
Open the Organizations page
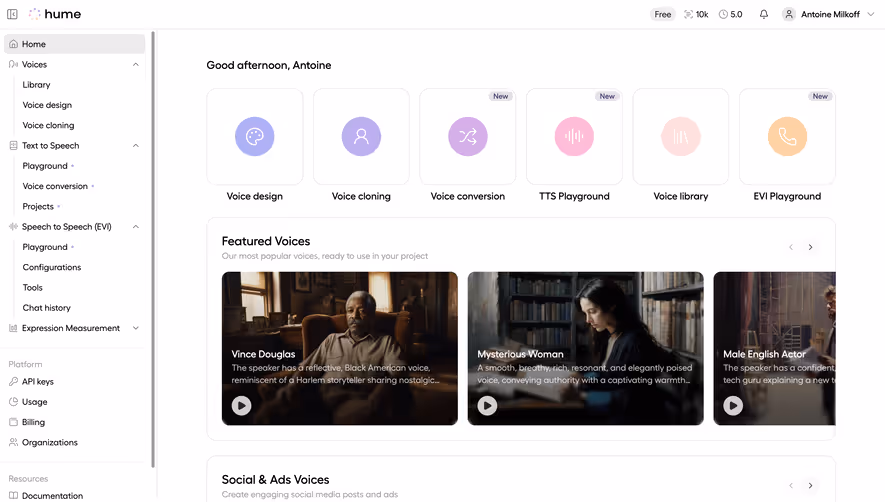pos(50,443)
